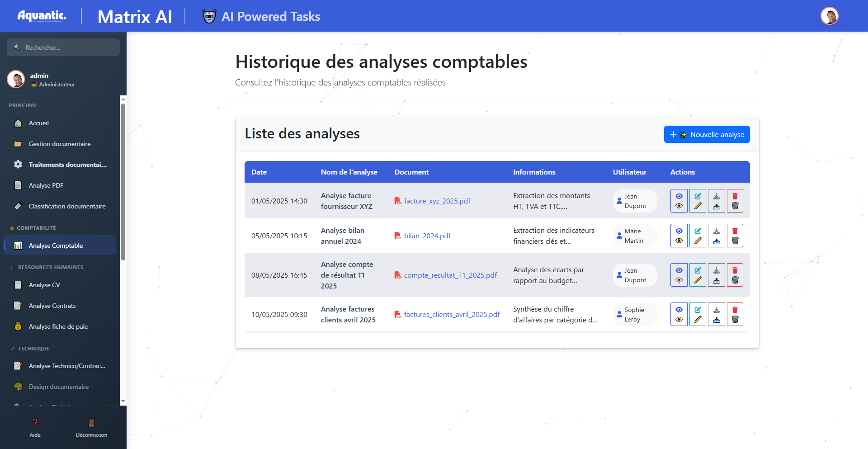Select Analyse PDF in the sidebar
This screenshot has height=449, width=868.
click(x=45, y=185)
